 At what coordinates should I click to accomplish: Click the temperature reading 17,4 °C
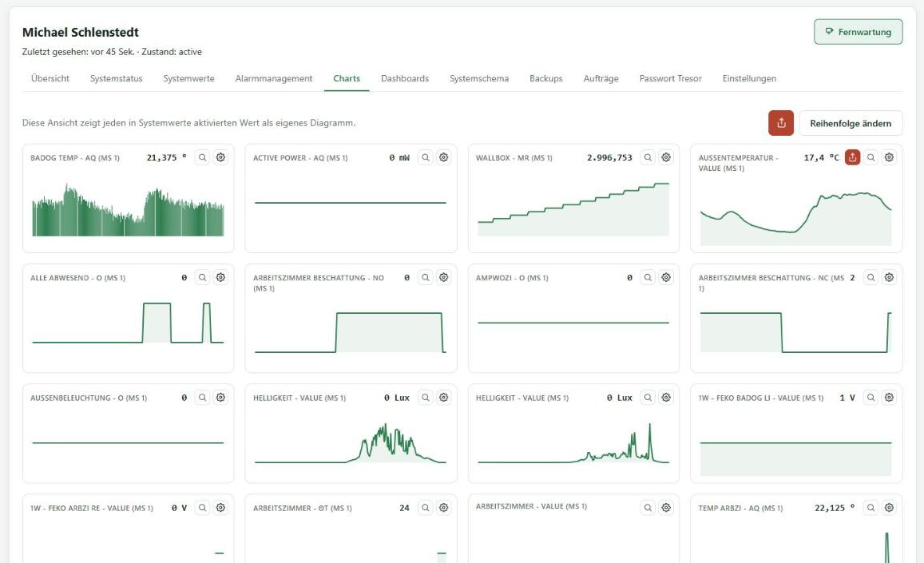tap(822, 157)
